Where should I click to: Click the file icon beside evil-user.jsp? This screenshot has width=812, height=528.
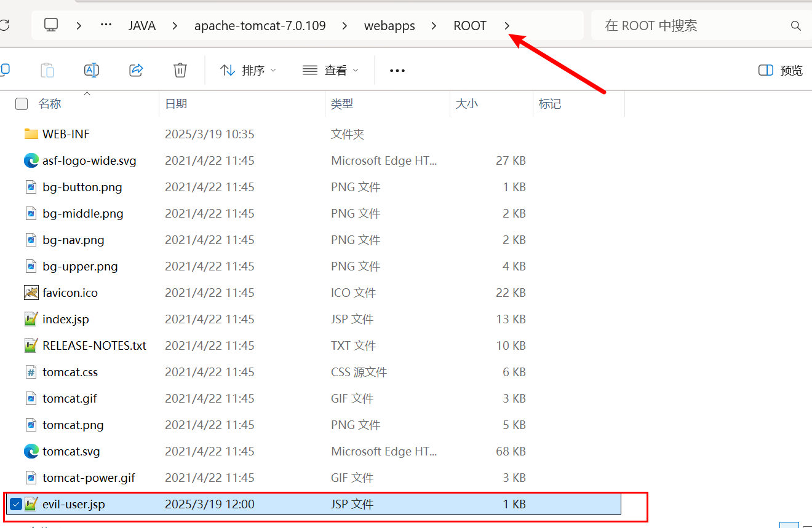click(31, 504)
